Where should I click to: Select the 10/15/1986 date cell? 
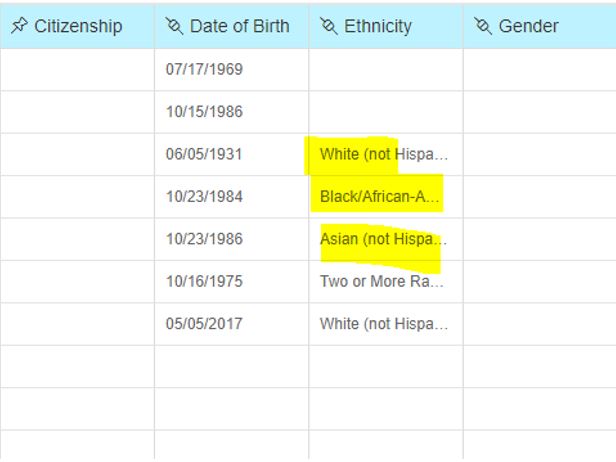232,112
